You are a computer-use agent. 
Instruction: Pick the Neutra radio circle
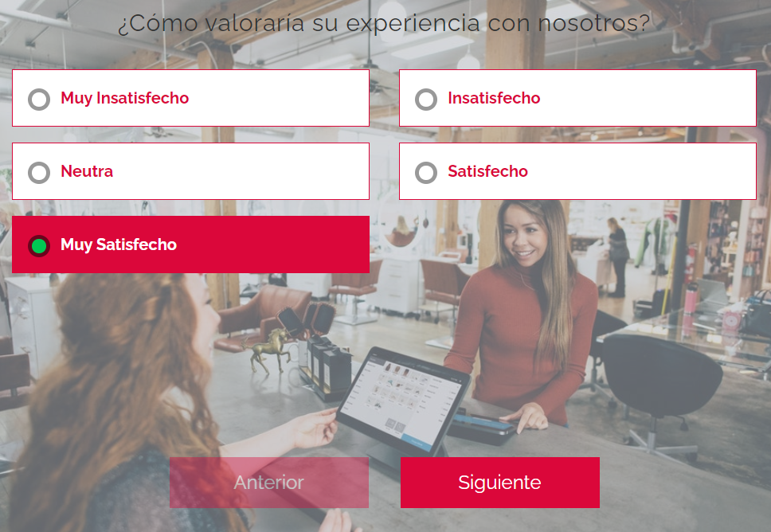[x=39, y=173]
